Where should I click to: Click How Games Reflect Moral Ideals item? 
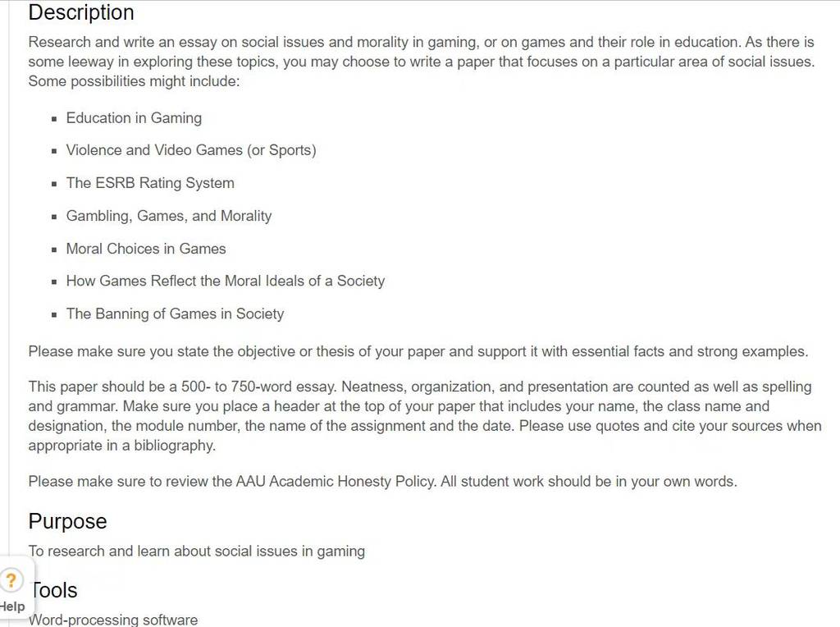click(226, 281)
